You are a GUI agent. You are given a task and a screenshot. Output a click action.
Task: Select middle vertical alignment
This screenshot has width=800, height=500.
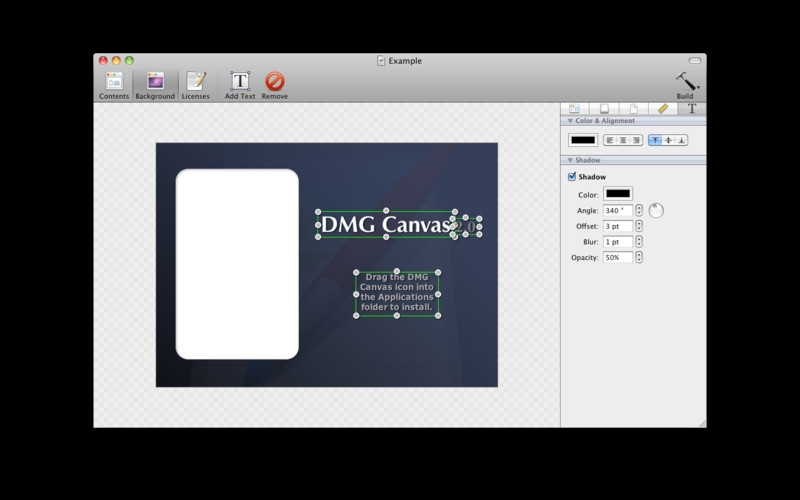[x=668, y=140]
